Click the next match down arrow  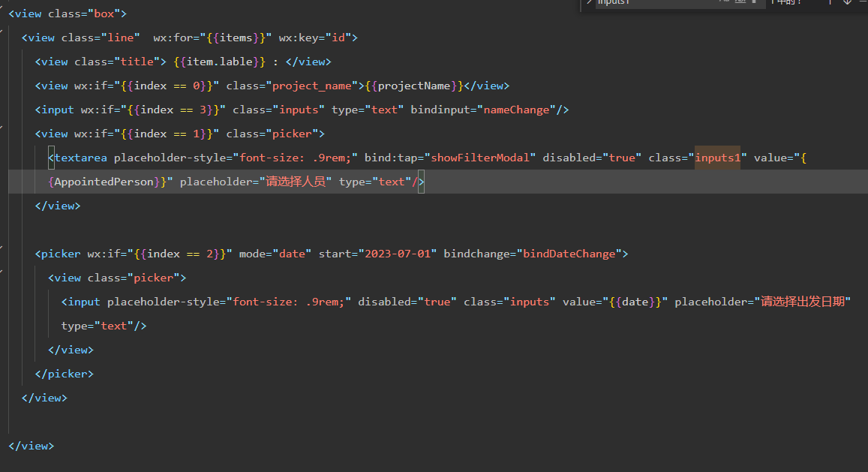tap(847, 2)
